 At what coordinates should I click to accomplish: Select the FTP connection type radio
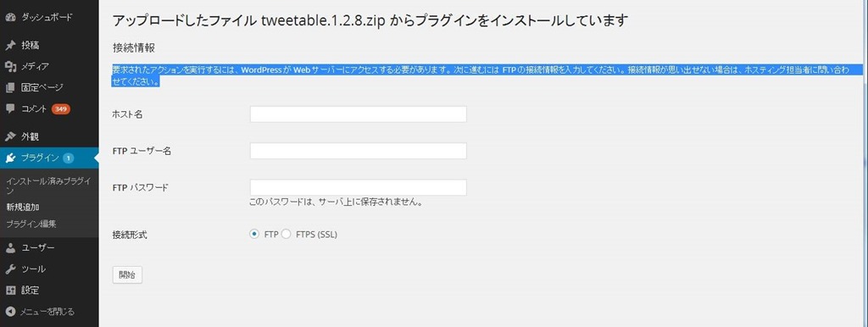tap(254, 234)
